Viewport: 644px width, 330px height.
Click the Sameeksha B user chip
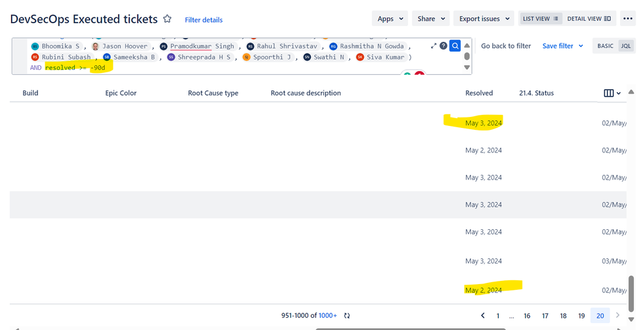(x=130, y=57)
